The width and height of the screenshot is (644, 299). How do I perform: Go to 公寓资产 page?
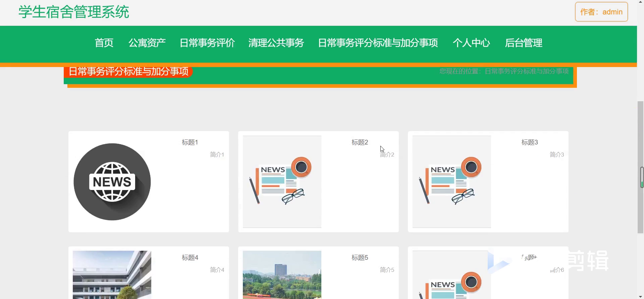point(147,43)
